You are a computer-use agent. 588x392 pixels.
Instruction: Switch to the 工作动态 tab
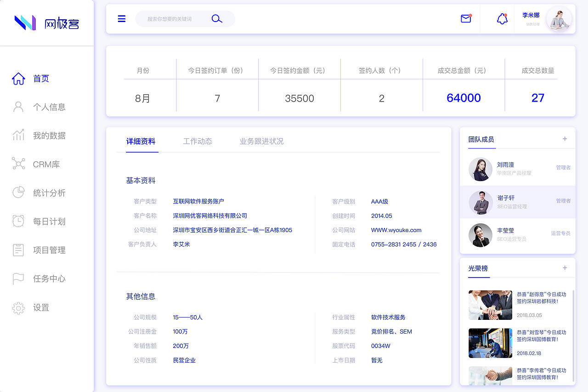pos(198,142)
